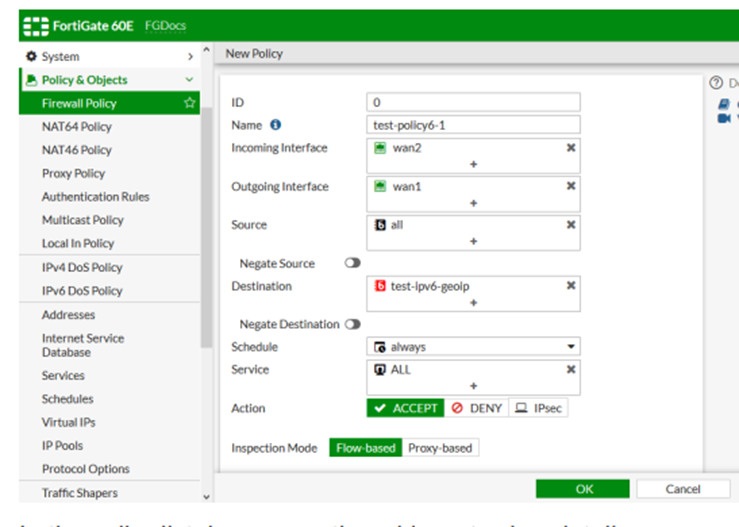Remove wan1 from Outgoing Interface
739x527 pixels.
point(571,186)
